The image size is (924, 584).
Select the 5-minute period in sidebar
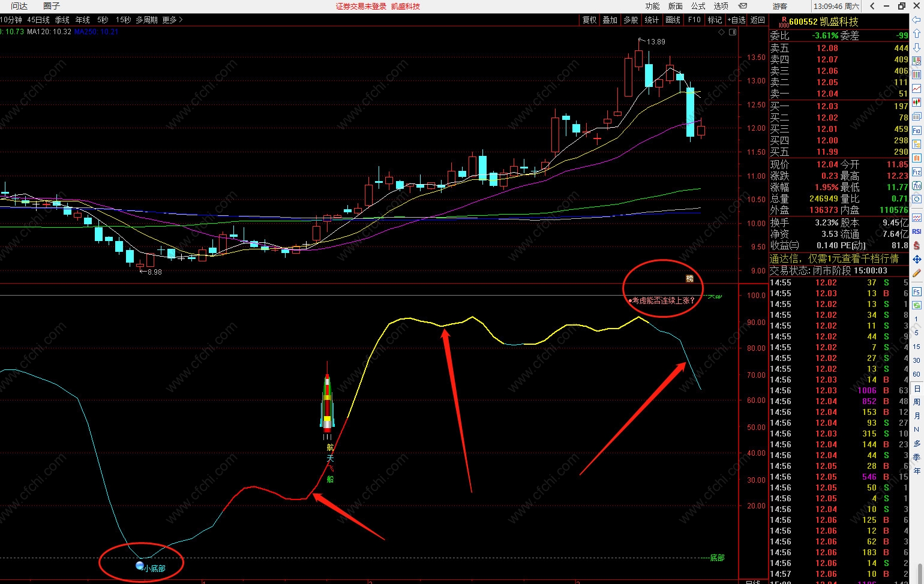click(916, 333)
